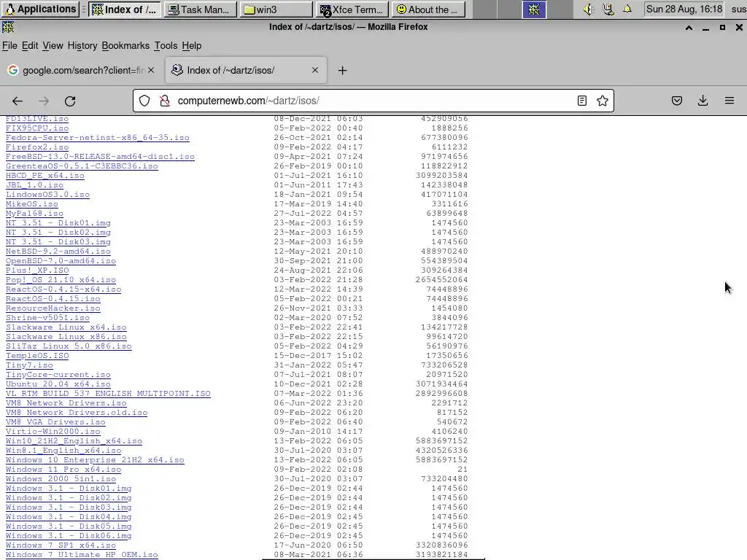747x560 pixels.
Task: Download OpenBSD-7.0-amd64.iso
Action: click(61, 261)
